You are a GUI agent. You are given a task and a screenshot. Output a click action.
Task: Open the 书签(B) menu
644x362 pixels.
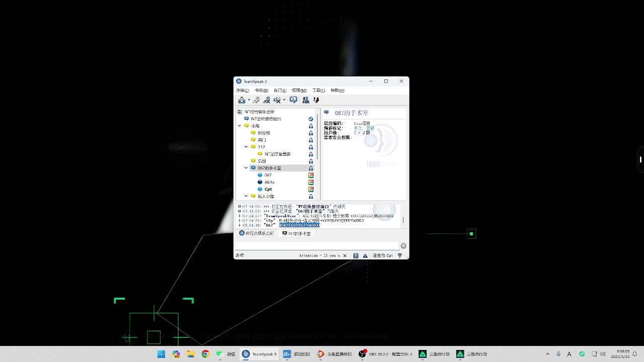[261, 90]
